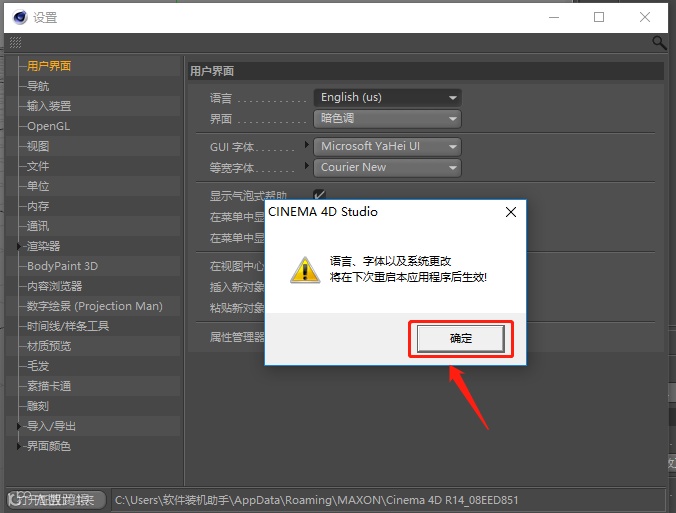Expand the 界面颜色 tree node arrow
The width and height of the screenshot is (676, 513).
point(19,446)
